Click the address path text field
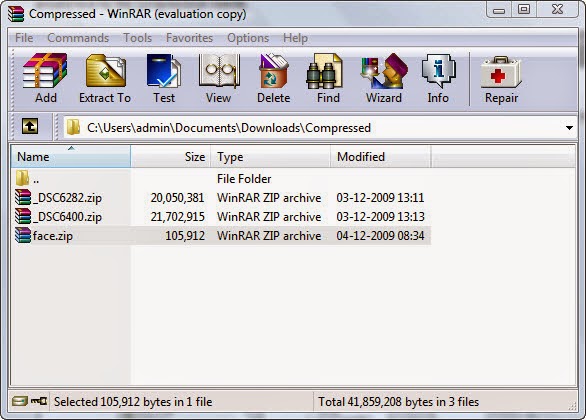 [x=320, y=127]
